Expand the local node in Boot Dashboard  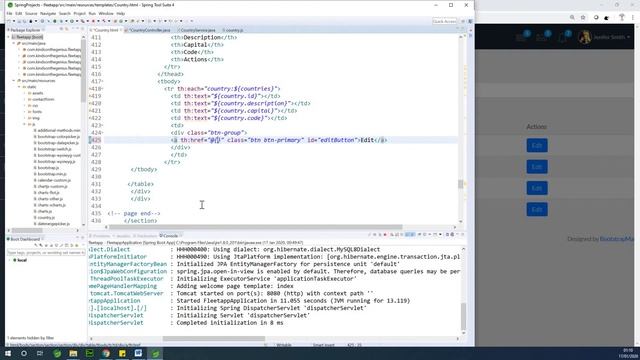[x=10, y=260]
